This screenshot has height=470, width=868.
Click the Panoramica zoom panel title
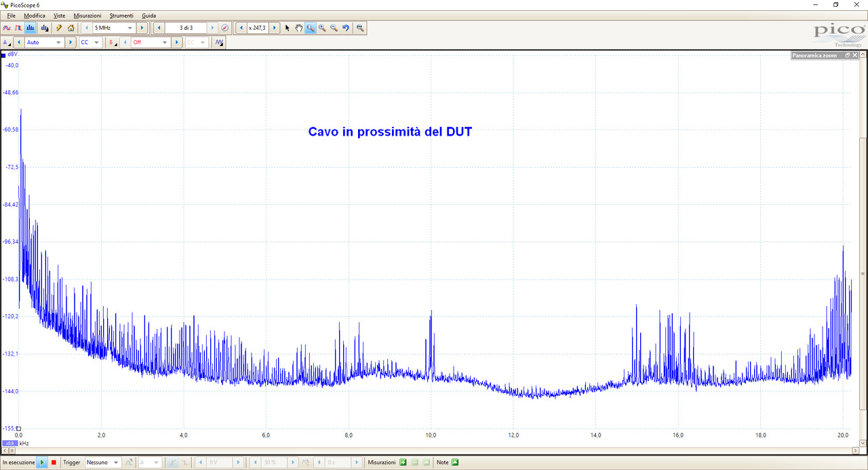click(814, 55)
